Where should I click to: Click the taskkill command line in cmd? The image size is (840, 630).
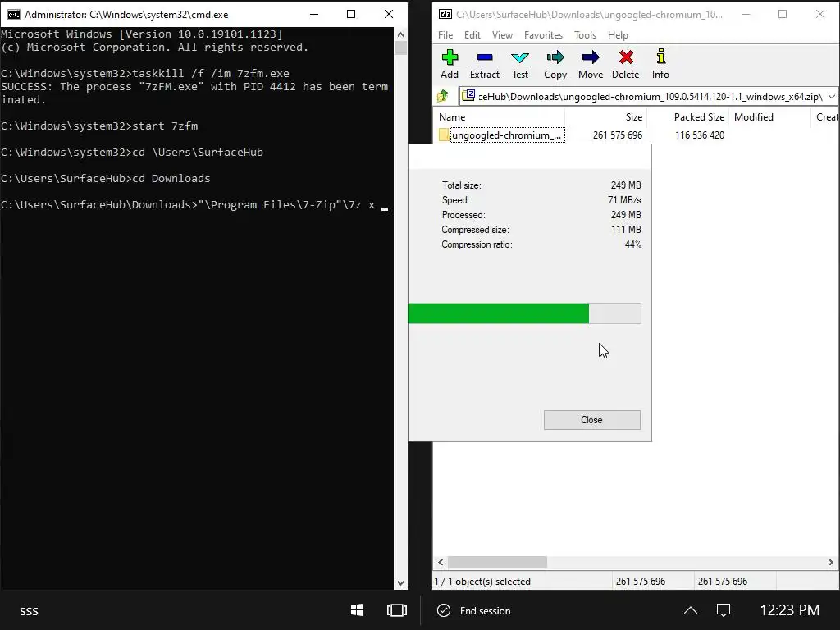[x=145, y=73]
